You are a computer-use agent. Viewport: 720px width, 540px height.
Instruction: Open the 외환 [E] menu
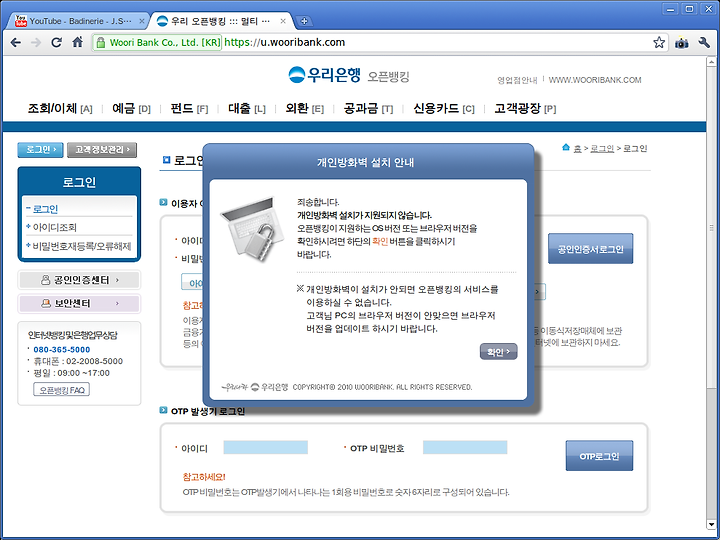[x=304, y=108]
